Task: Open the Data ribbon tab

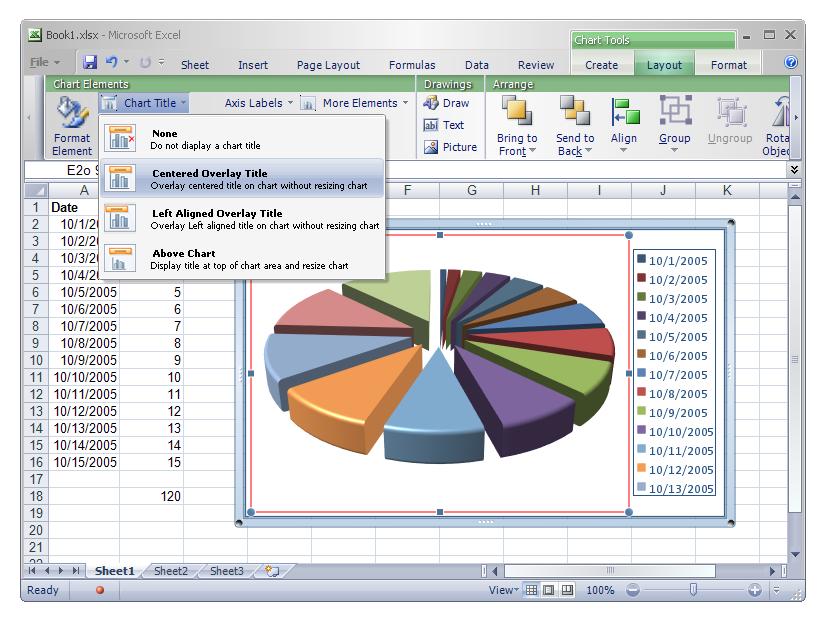Action: [x=477, y=65]
